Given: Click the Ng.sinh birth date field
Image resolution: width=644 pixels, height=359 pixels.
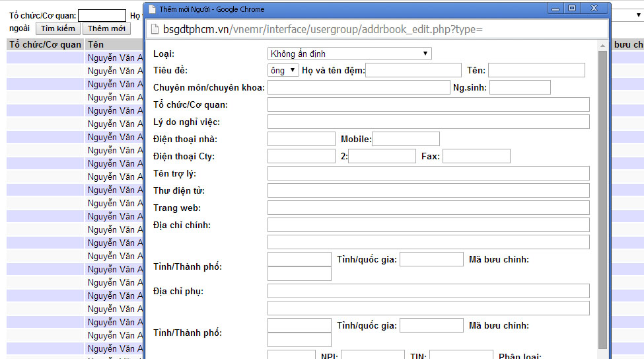Looking at the screenshot, I should (x=520, y=87).
